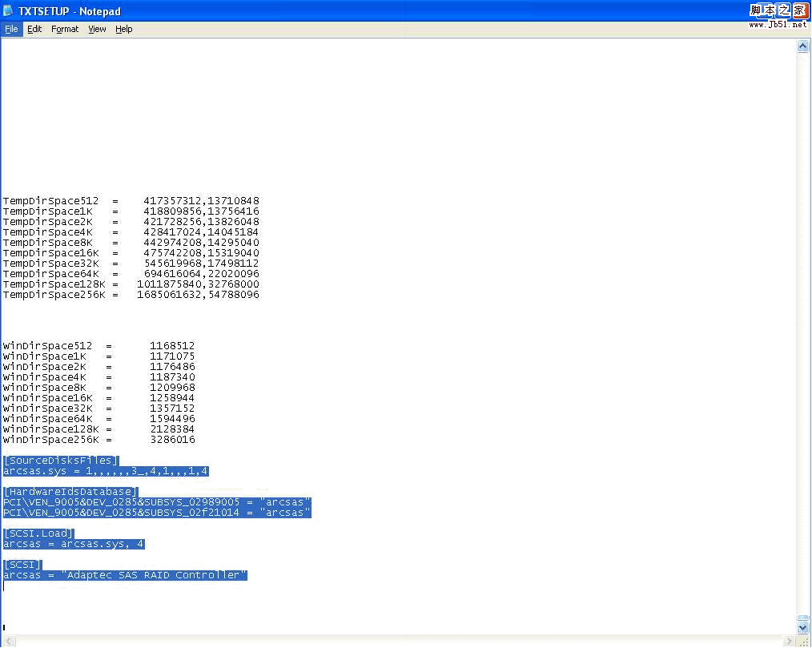The image size is (812, 648).
Task: Open the Edit menu
Action: point(34,29)
